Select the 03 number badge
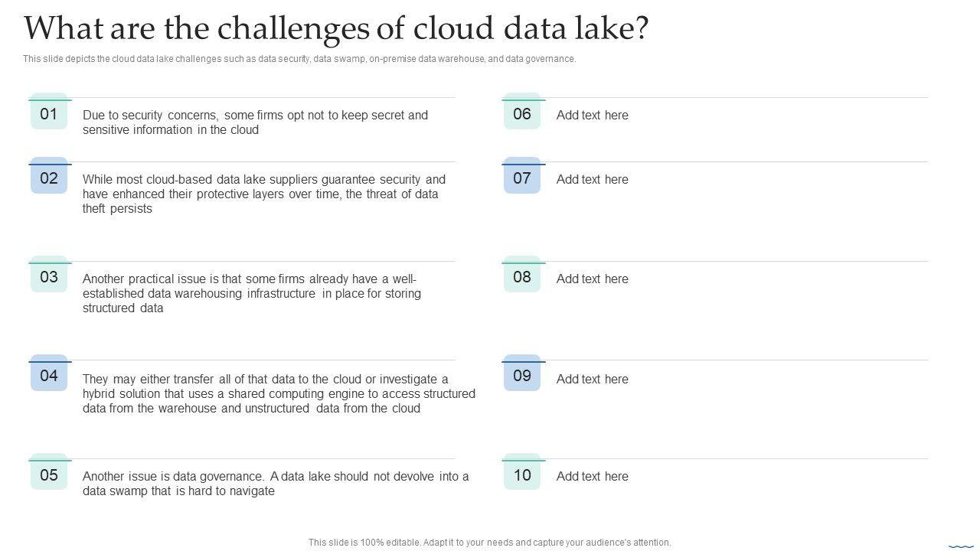This screenshot has height=551, width=980. [49, 276]
